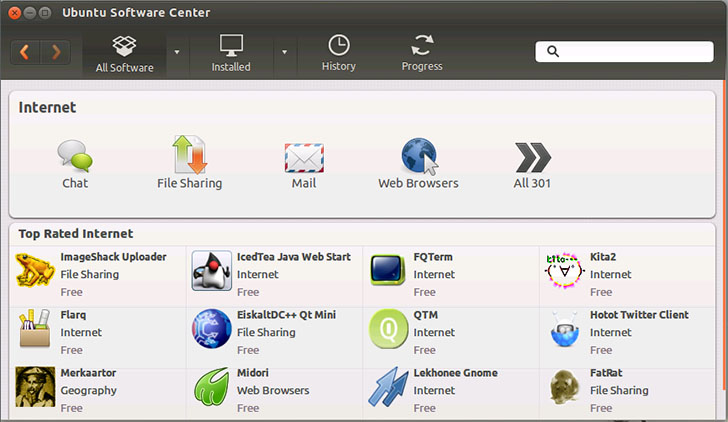Click the File Sharing label under FatRat

click(x=619, y=390)
